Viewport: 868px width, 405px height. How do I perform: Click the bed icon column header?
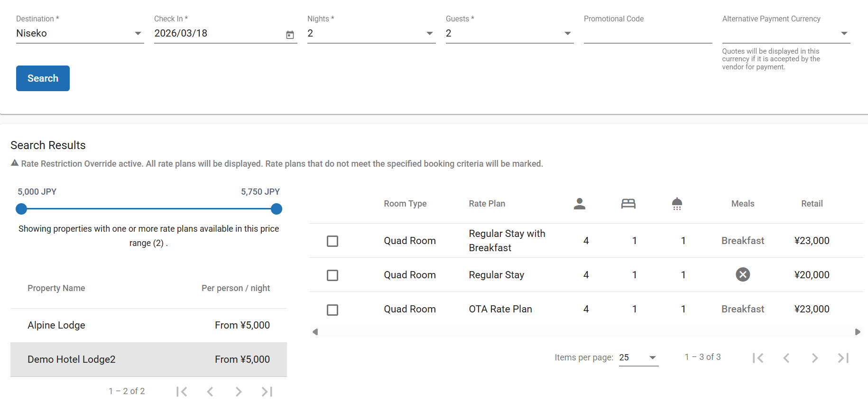tap(628, 204)
